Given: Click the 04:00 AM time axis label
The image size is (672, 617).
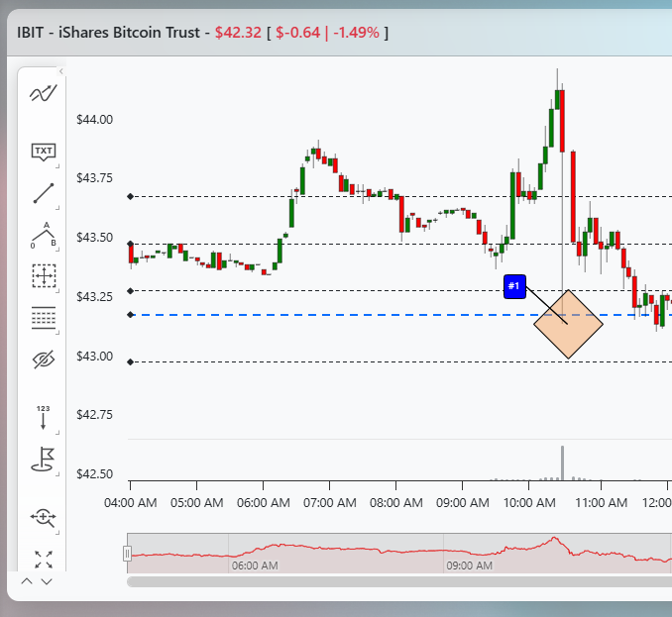Looking at the screenshot, I should pos(130,503).
